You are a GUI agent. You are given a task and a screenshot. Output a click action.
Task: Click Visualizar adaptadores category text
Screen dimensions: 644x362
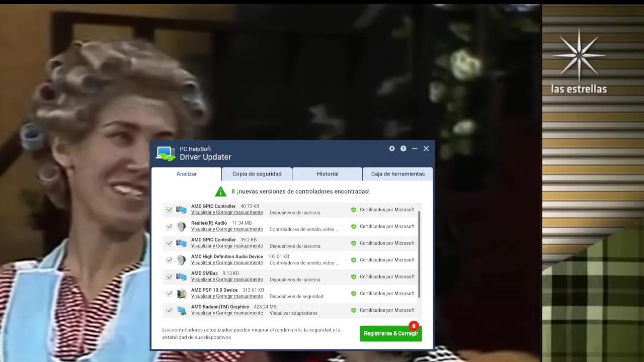pos(293,313)
